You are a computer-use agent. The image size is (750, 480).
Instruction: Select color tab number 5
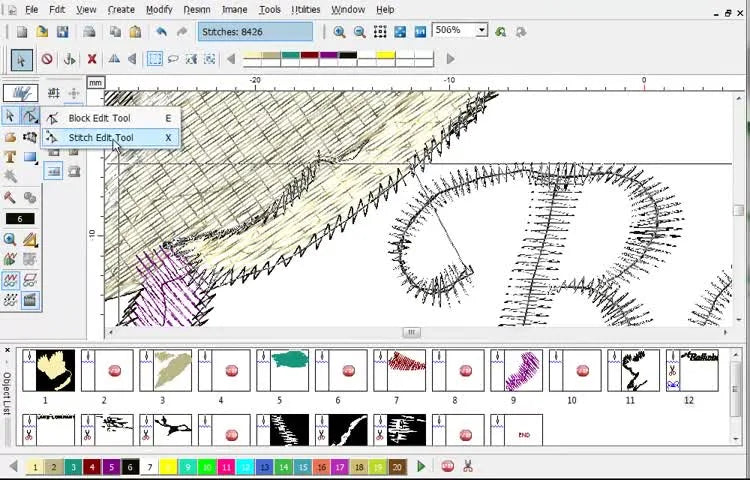coord(111,467)
